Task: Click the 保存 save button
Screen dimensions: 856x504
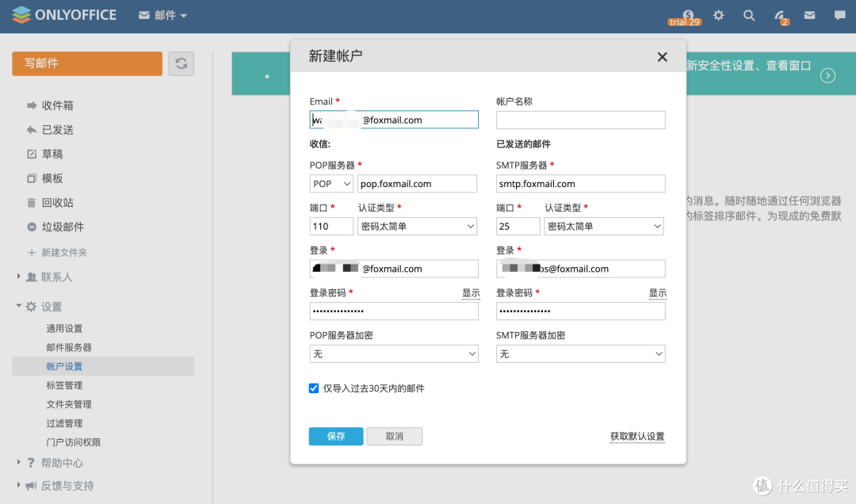Action: point(336,437)
